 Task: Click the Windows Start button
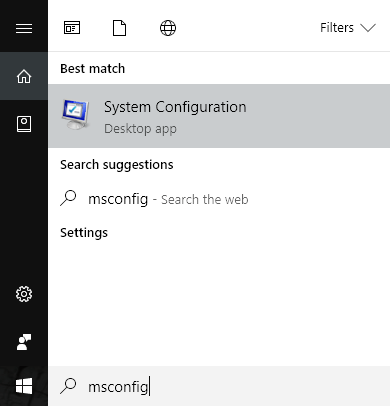pyautogui.click(x=24, y=386)
